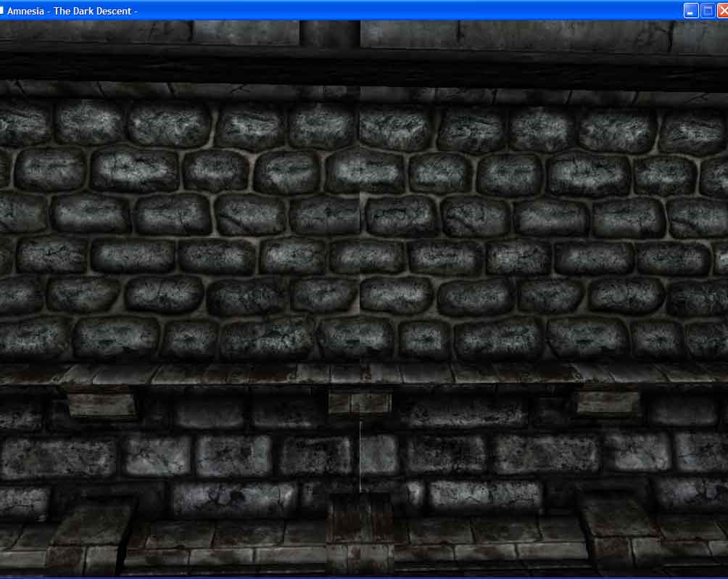Select the top-right cobblestone in the upper wall
The width and height of the screenshot is (728, 579).
click(x=692, y=132)
